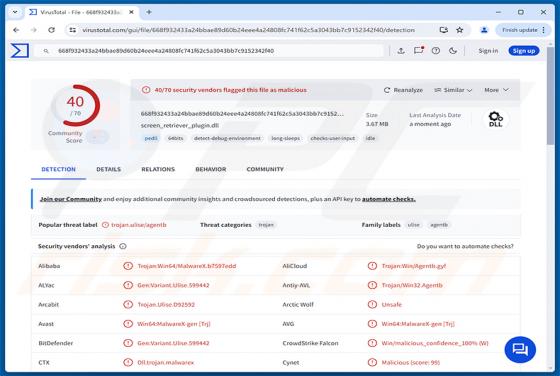Click the browser address bar URL
Viewport: 560px width, 376px height.
pos(249,30)
